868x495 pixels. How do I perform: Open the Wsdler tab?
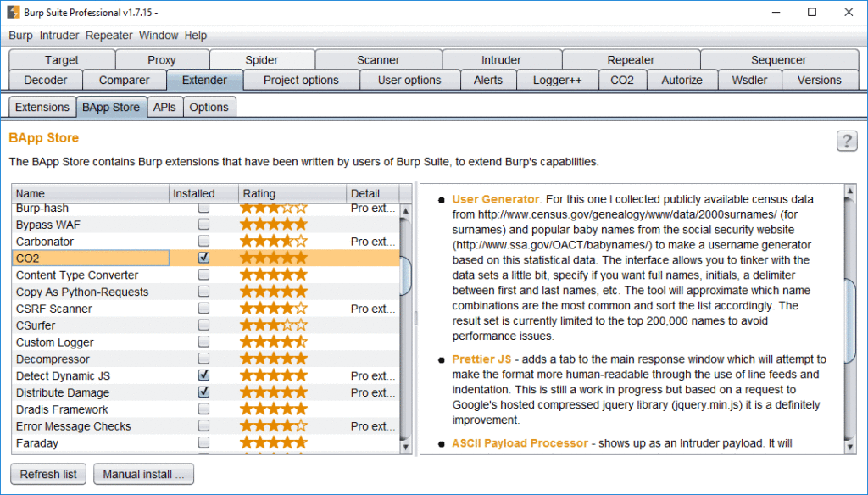(749, 80)
